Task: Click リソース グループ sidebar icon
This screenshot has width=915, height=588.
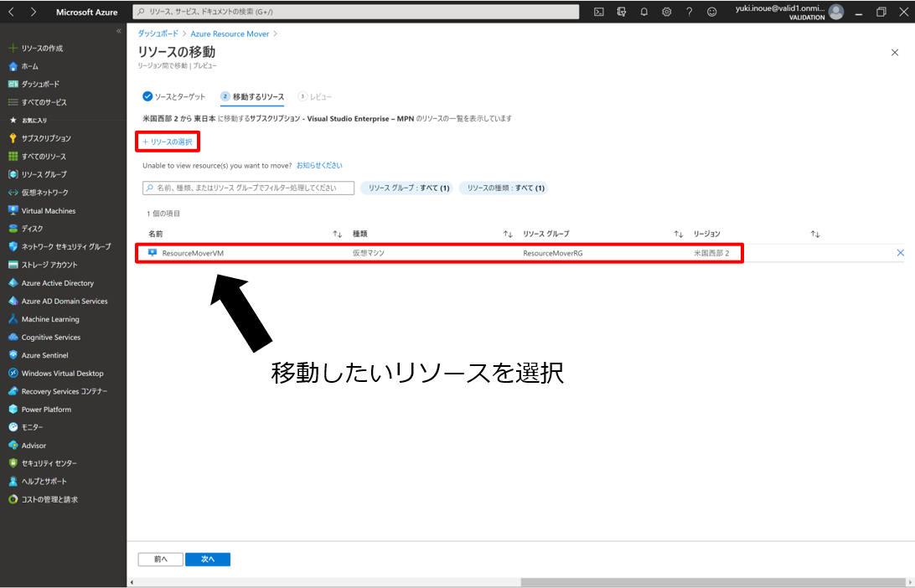Action: (13, 174)
